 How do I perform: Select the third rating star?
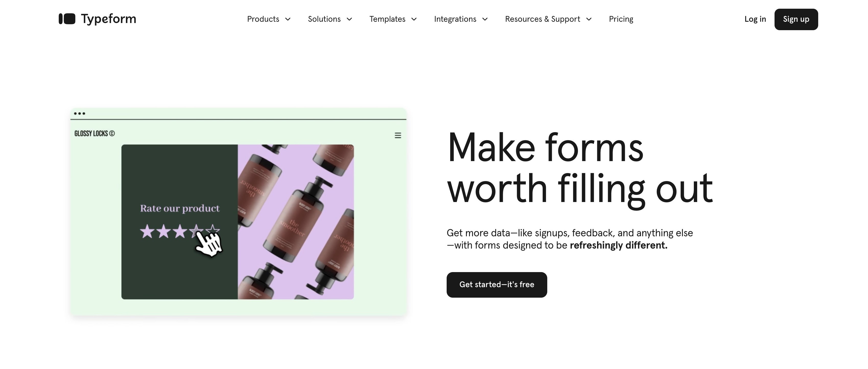click(180, 231)
